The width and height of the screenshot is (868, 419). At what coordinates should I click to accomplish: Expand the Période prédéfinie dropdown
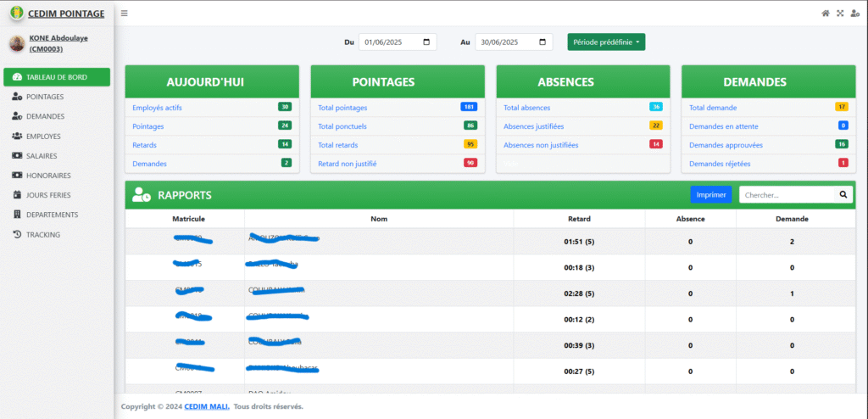coord(606,42)
